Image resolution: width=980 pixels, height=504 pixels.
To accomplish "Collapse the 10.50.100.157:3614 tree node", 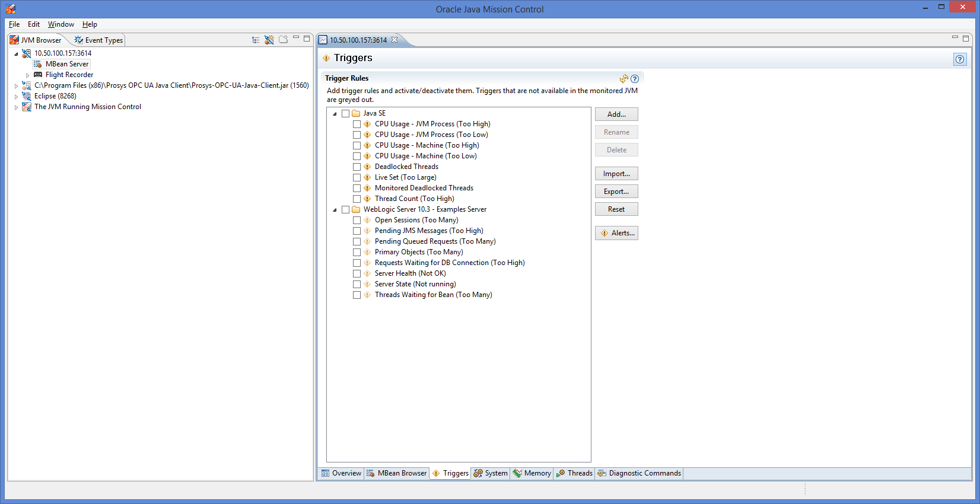I will [x=16, y=54].
